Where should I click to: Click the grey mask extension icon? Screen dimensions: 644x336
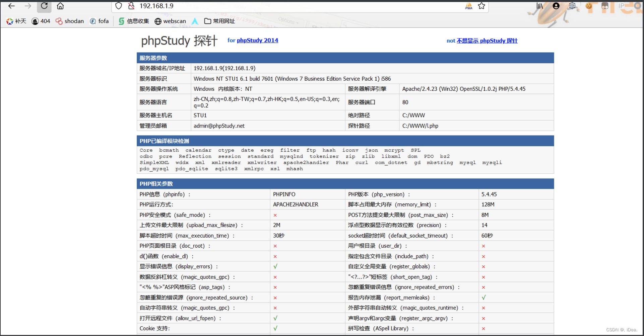click(x=605, y=6)
